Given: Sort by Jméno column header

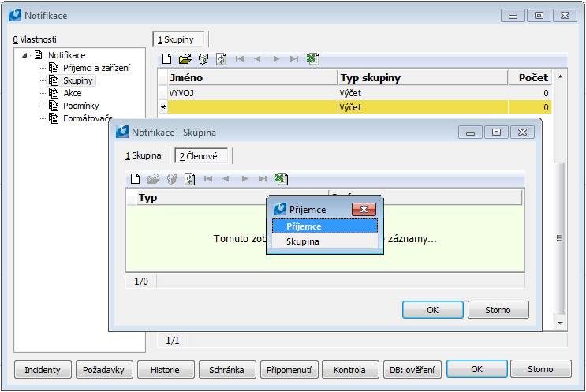Looking at the screenshot, I should point(252,78).
